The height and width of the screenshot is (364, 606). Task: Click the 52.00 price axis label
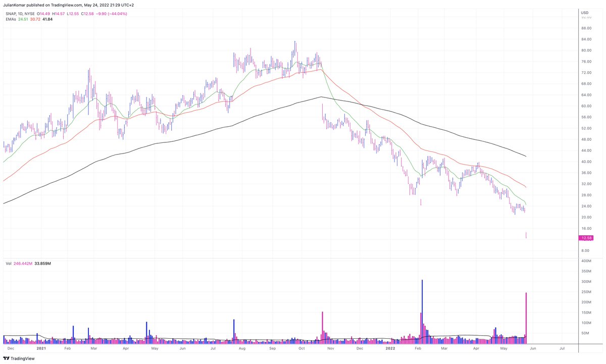coord(586,128)
